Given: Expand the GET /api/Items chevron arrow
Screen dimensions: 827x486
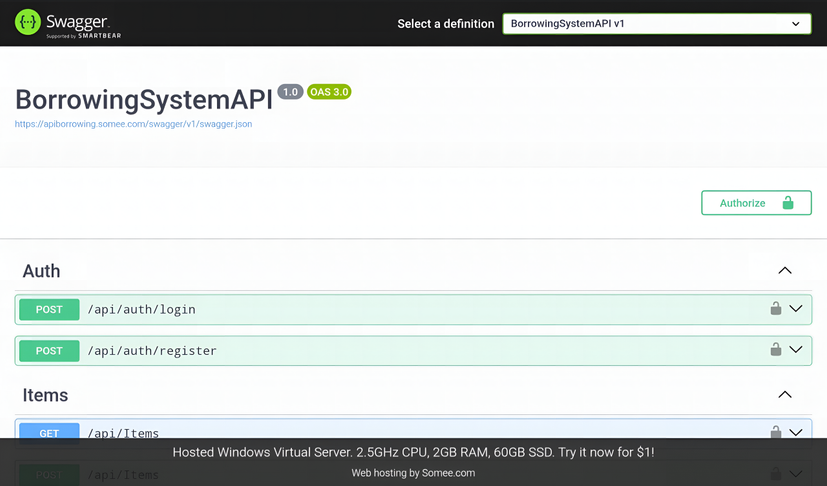Looking at the screenshot, I should coord(796,432).
